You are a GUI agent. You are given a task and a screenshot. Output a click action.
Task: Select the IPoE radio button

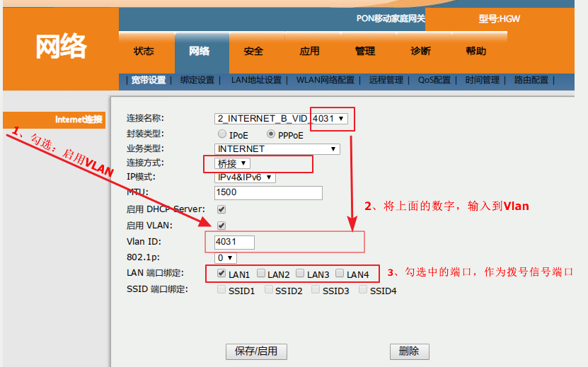222,134
